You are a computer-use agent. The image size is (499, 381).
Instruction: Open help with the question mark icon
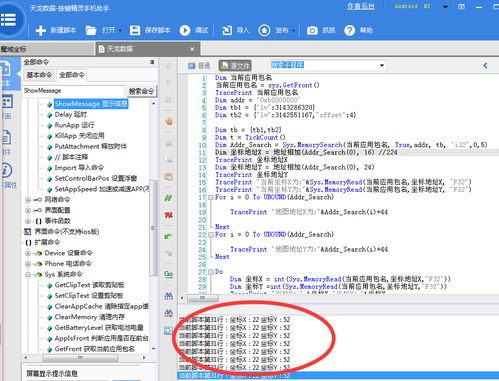pos(349,30)
